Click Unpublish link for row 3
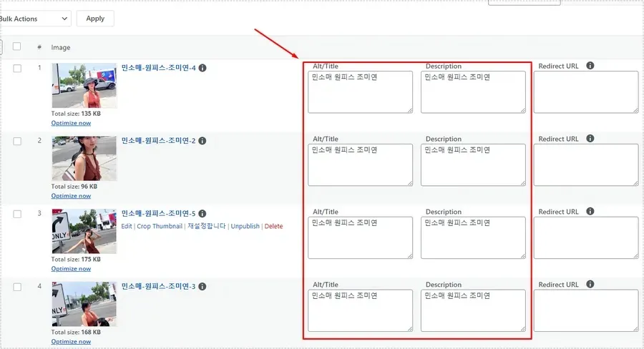The image size is (644, 349). (x=245, y=226)
